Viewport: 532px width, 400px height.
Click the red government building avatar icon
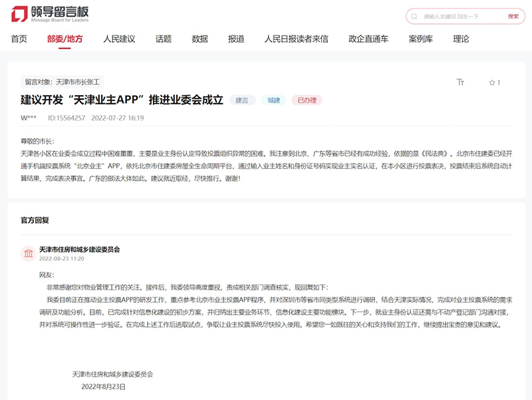pos(29,254)
